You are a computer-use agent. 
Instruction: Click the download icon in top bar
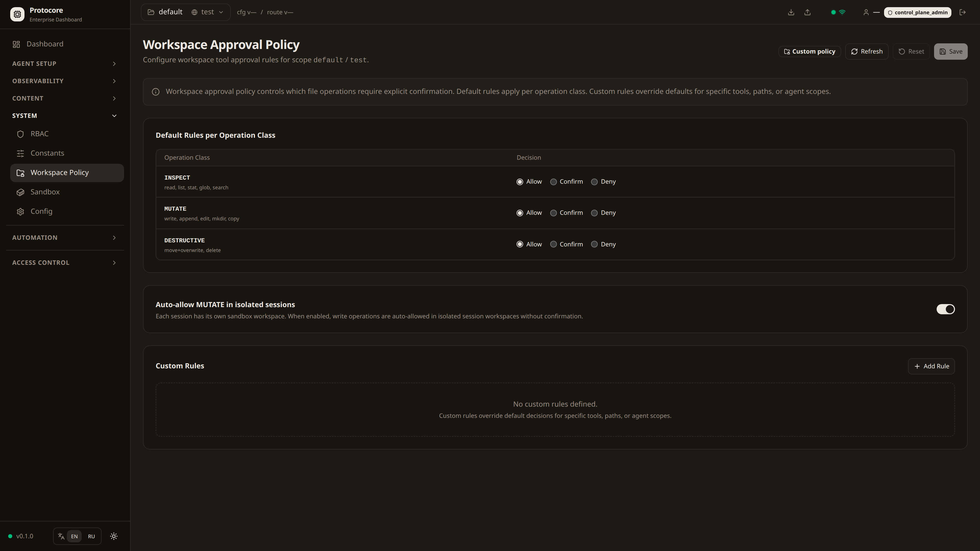pos(791,12)
